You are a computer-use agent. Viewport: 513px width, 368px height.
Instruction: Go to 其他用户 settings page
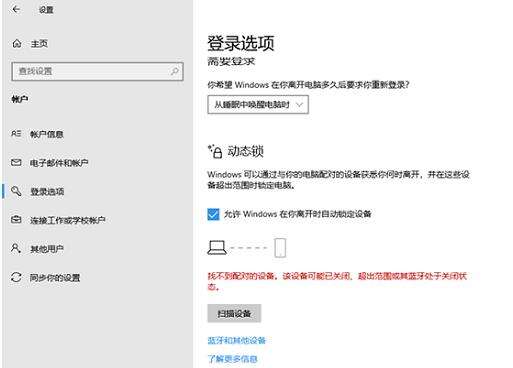coord(47,249)
